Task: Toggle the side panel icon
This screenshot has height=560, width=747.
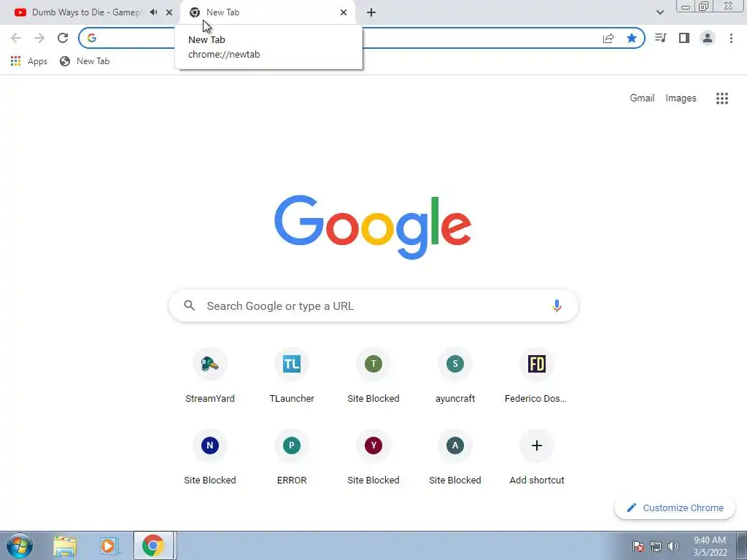Action: 684,38
